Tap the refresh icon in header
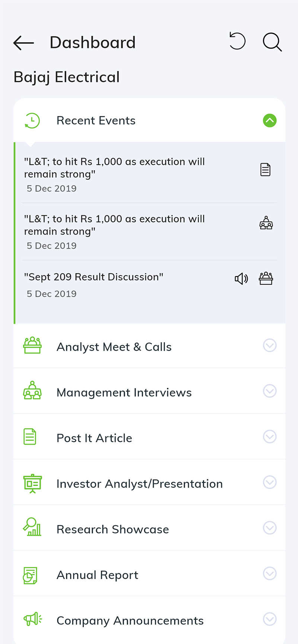This screenshot has height=644, width=298. 237,41
